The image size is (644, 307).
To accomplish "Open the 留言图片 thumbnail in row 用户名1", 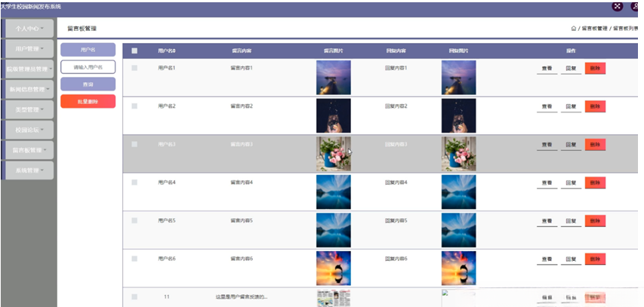I will coord(334,78).
